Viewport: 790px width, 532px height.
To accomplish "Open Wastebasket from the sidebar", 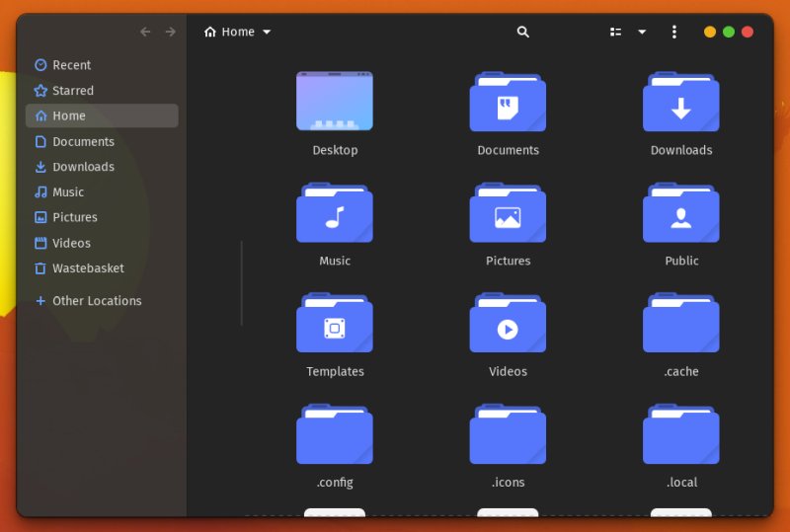I will [87, 268].
